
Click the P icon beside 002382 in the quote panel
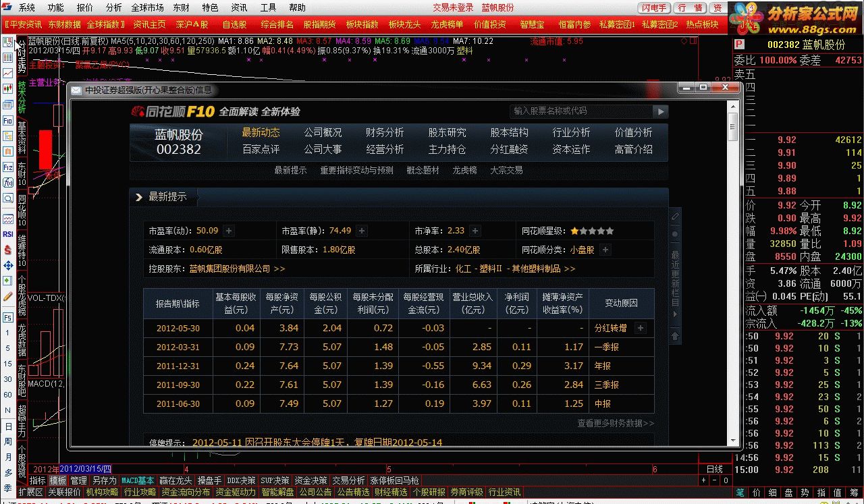tap(739, 45)
